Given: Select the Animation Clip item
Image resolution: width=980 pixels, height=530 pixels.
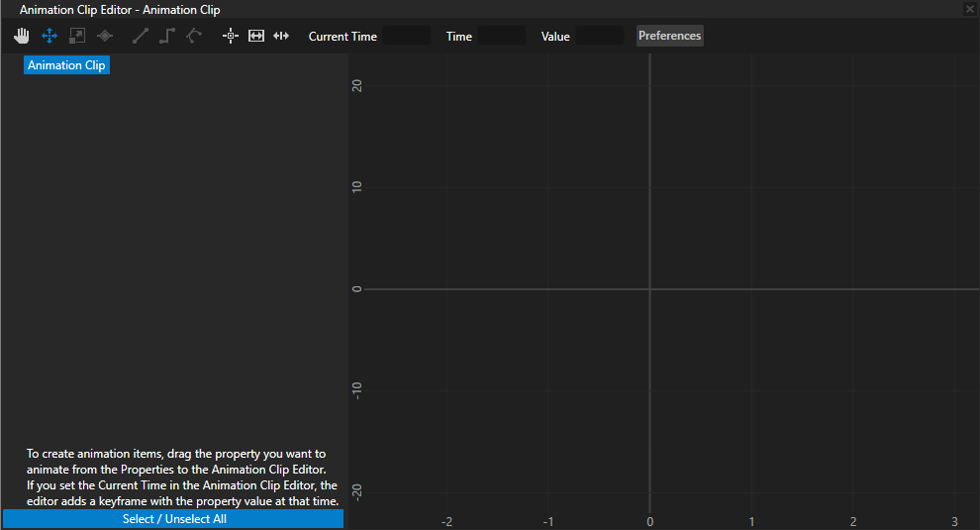Looking at the screenshot, I should click(x=67, y=65).
